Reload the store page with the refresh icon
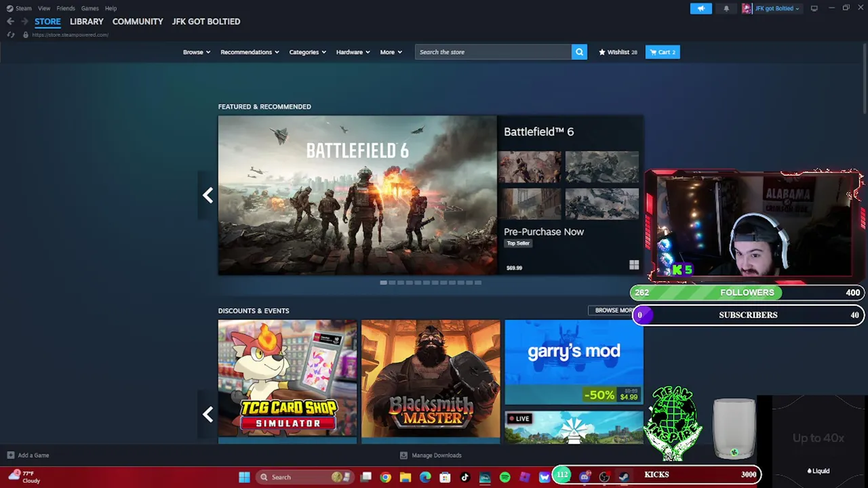This screenshot has height=488, width=868. tap(10, 35)
